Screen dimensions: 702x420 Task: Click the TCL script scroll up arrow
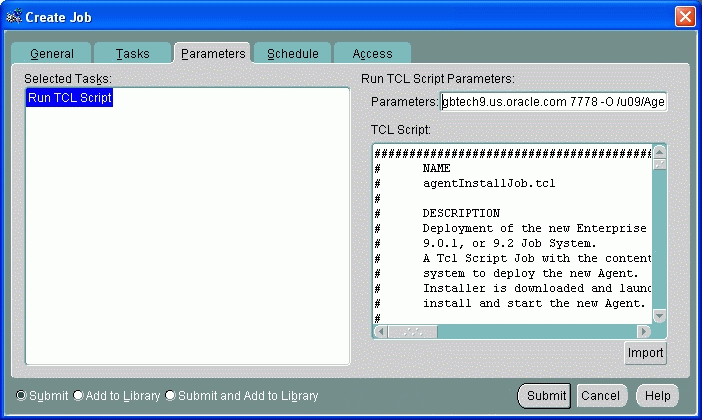(x=659, y=151)
